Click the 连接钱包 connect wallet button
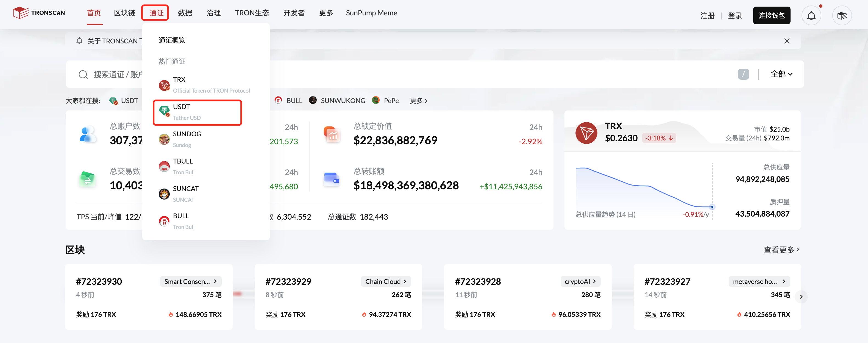 (x=772, y=15)
